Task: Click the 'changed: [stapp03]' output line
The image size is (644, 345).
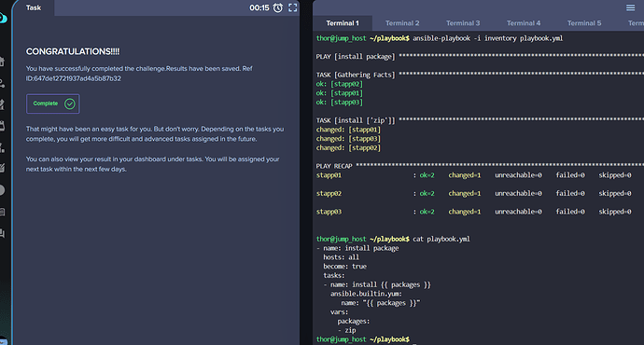Action: (348, 139)
